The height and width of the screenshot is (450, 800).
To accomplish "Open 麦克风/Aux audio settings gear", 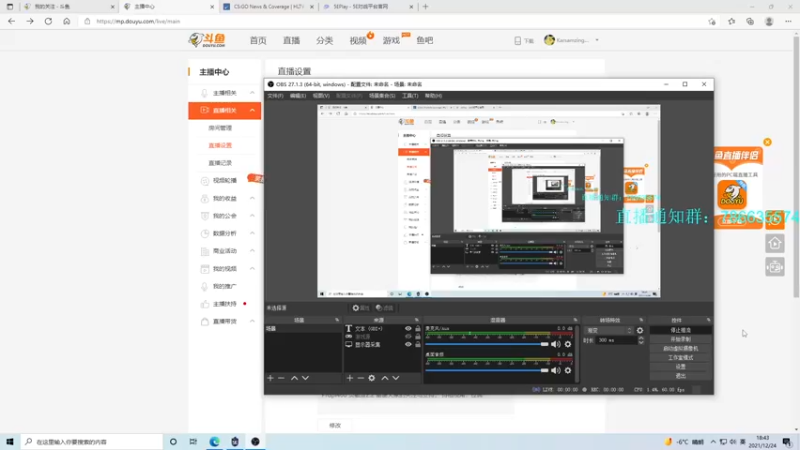I will click(568, 344).
